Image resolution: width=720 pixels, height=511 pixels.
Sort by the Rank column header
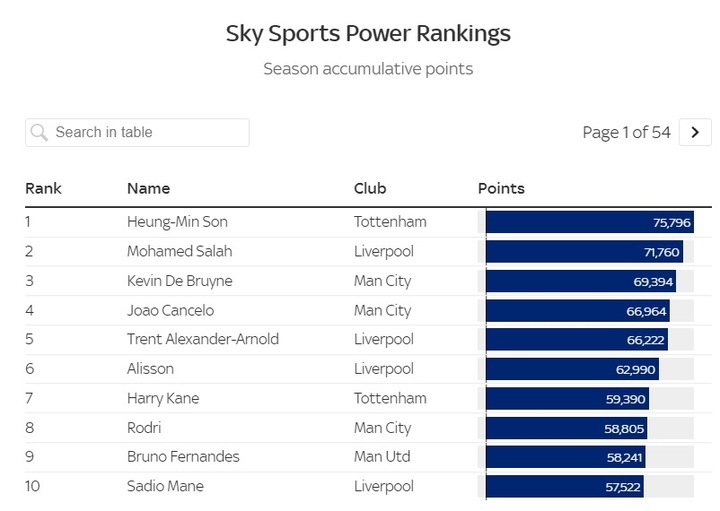43,189
